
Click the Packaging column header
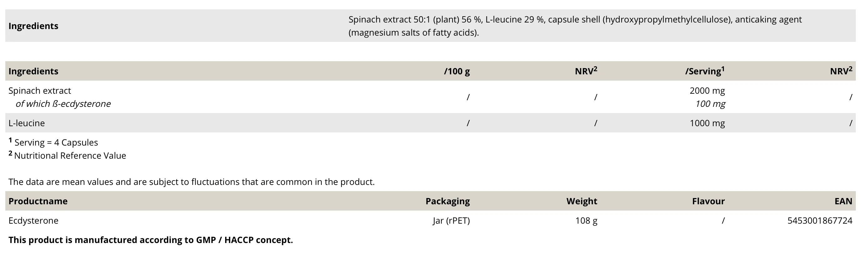point(447,201)
